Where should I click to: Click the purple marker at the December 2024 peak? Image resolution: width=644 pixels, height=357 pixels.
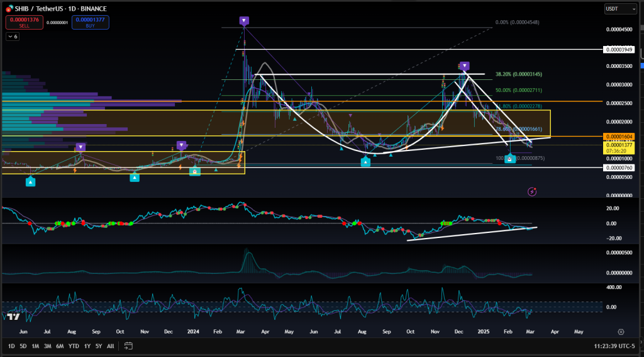pos(465,66)
